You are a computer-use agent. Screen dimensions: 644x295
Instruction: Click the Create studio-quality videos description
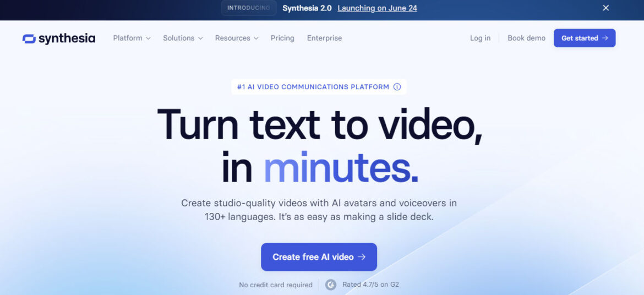[x=319, y=210]
